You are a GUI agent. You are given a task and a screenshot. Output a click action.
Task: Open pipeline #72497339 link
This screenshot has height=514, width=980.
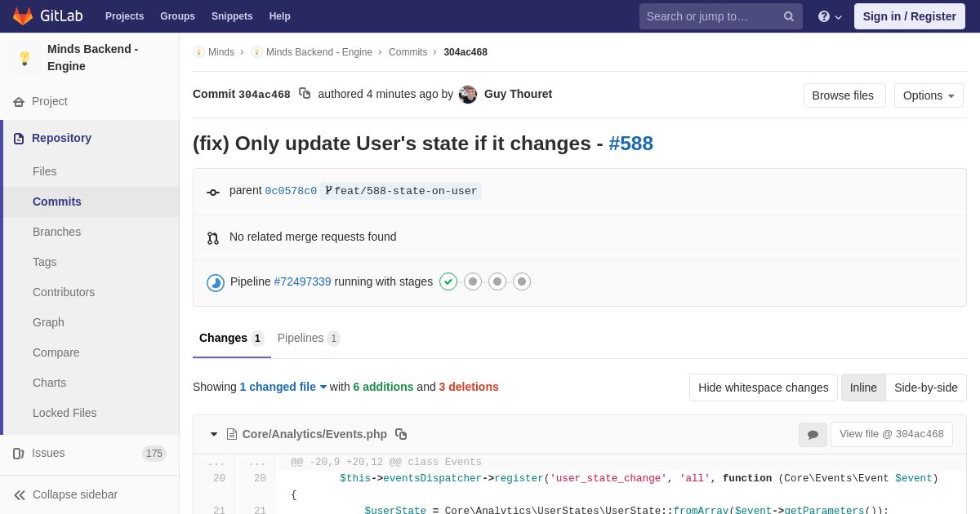[302, 281]
